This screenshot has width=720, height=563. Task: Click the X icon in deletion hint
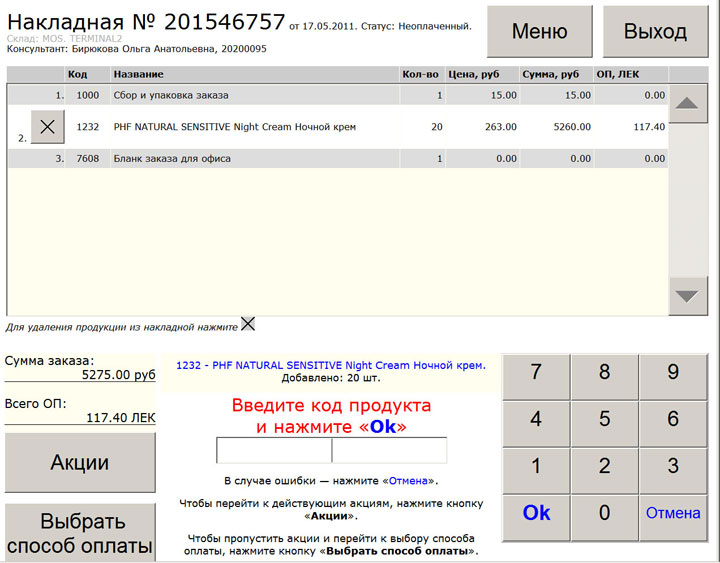tap(248, 324)
